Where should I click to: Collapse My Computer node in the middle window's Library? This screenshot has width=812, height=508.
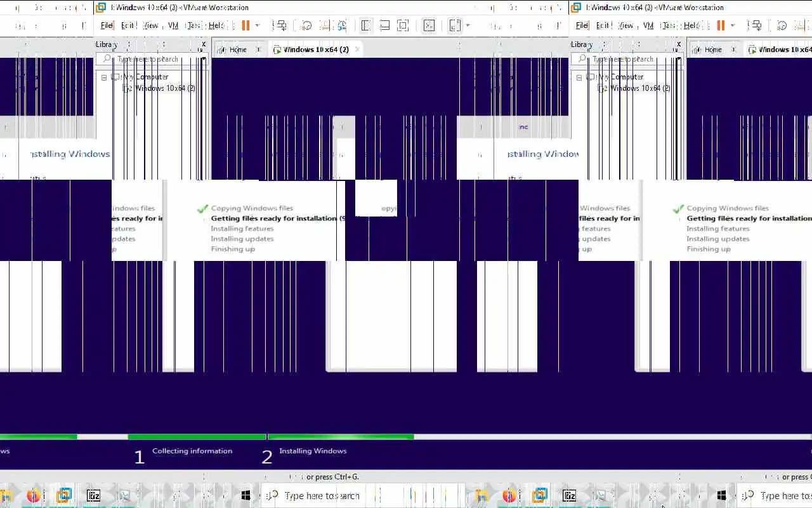click(x=104, y=77)
